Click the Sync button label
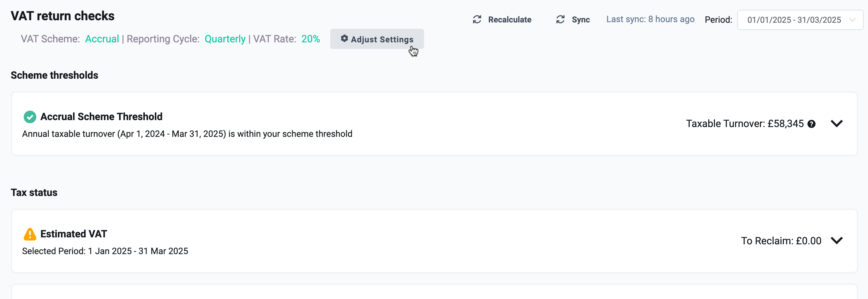This screenshot has width=868, height=299. 581,20
